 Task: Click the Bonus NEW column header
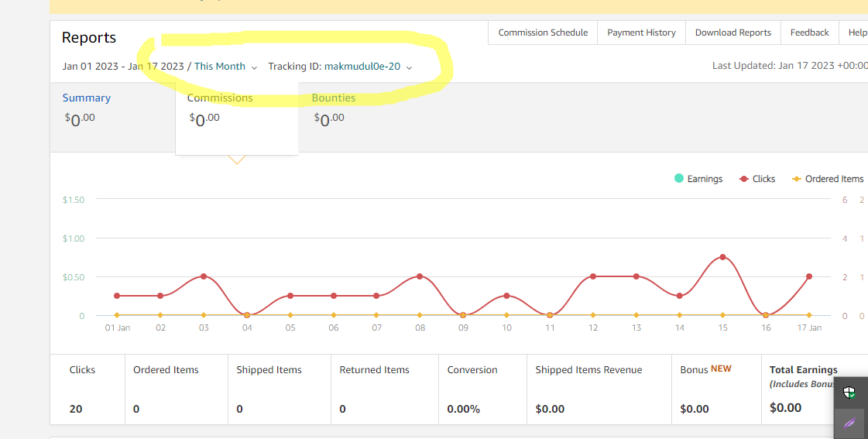tap(706, 369)
